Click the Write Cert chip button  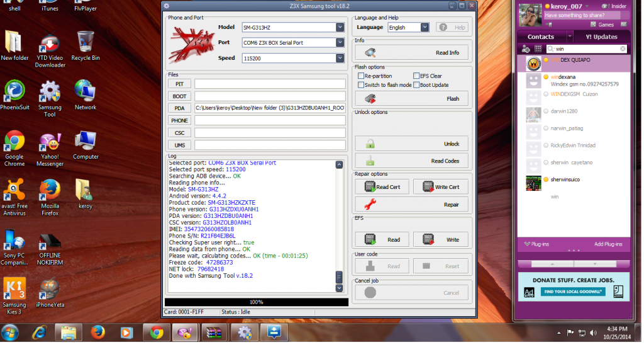click(440, 187)
